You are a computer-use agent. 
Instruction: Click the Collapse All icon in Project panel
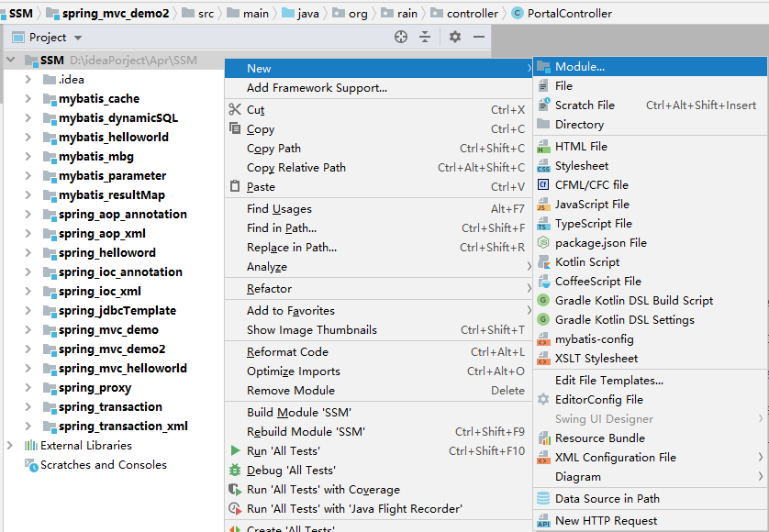425,37
